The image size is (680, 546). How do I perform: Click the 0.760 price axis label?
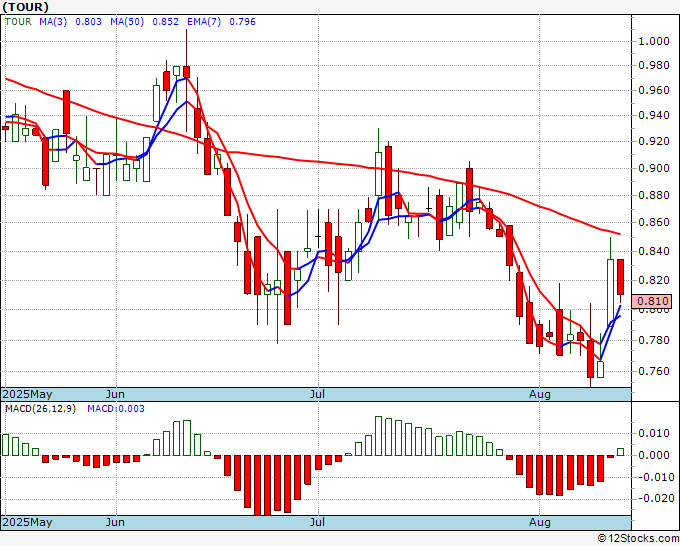pyautogui.click(x=654, y=371)
